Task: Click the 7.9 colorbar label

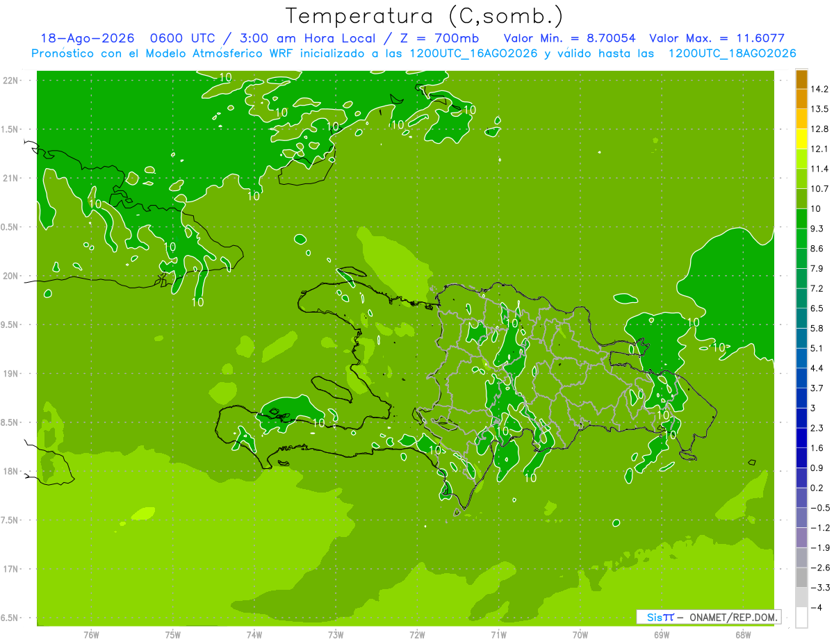Action: pos(817,269)
